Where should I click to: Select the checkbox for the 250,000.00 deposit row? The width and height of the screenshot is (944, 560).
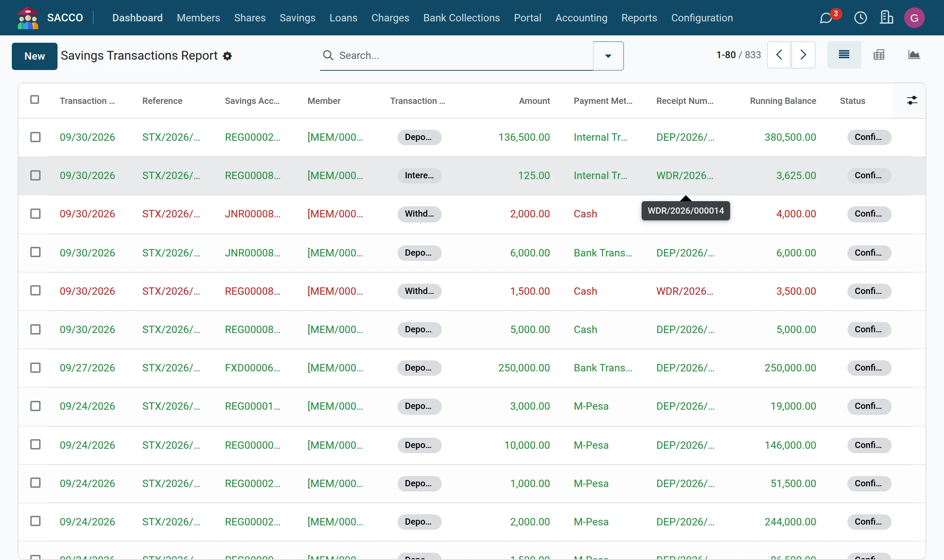pyautogui.click(x=35, y=368)
